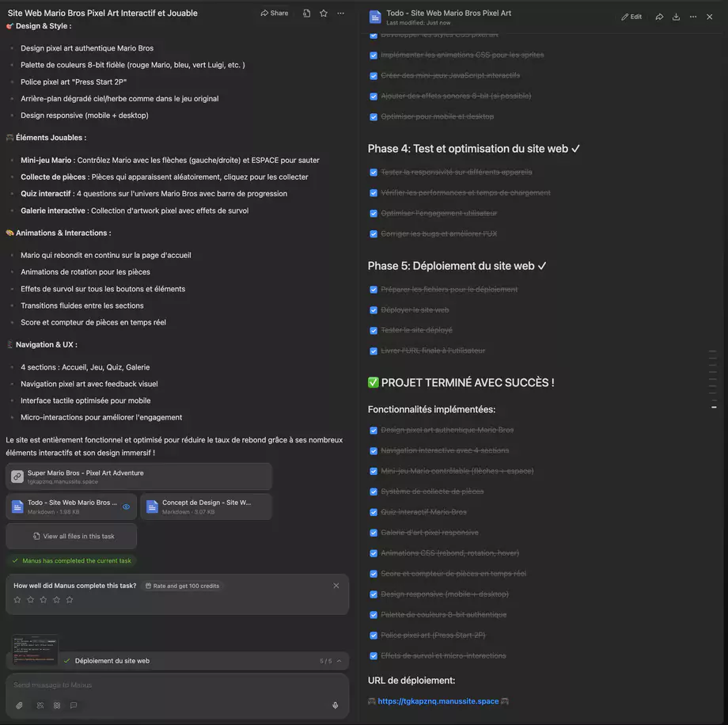728x725 pixels.
Task: Uncheck Créer des mini-jeux JavaScript interactifs
Action: [x=373, y=76]
